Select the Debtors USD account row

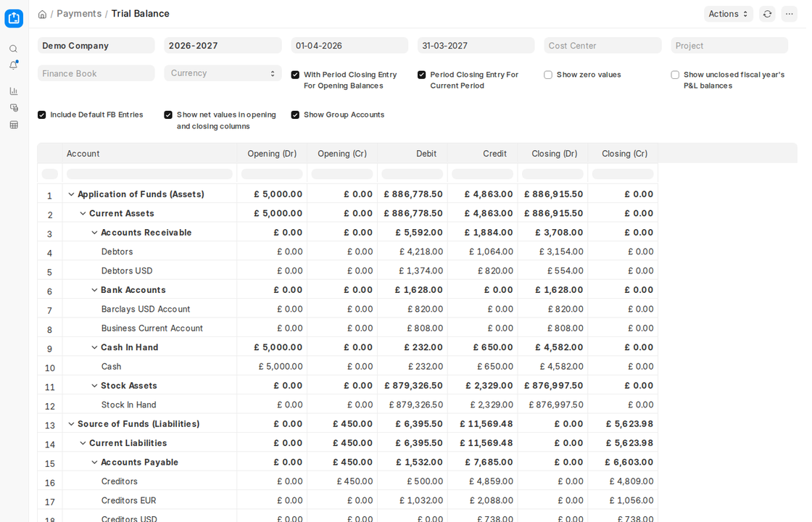tap(347, 271)
